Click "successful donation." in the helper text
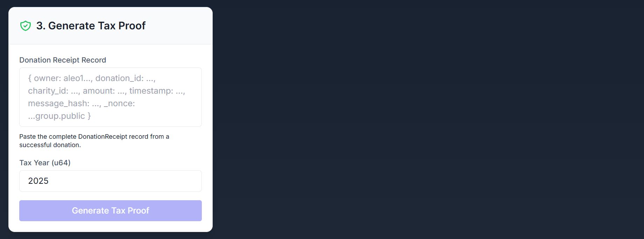Image resolution: width=644 pixels, height=239 pixels. click(50, 145)
